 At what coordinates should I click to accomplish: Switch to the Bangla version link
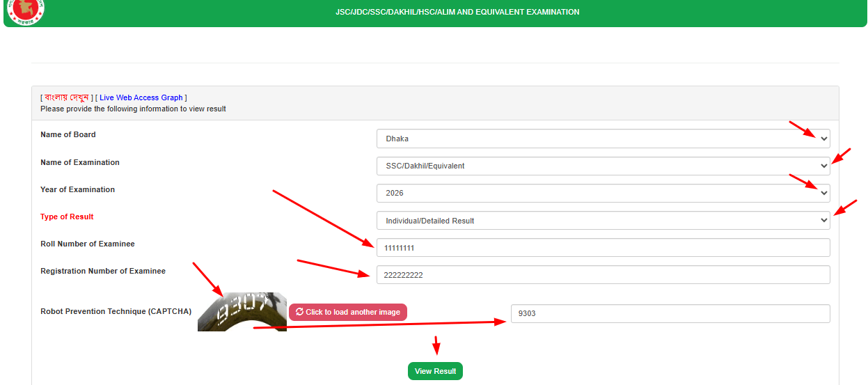click(x=66, y=97)
